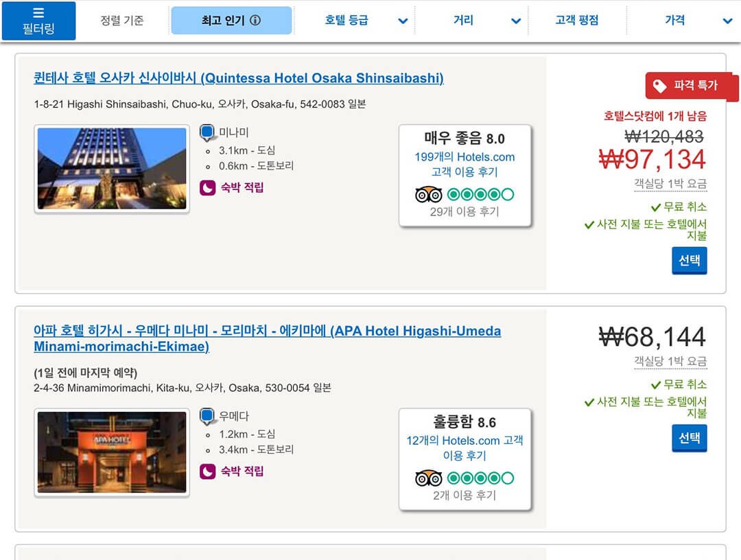The image size is (741, 560).
Task: Sort by 고객 평점
Action: [576, 21]
